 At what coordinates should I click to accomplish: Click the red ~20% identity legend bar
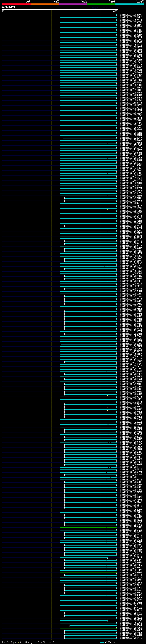(16, 4)
